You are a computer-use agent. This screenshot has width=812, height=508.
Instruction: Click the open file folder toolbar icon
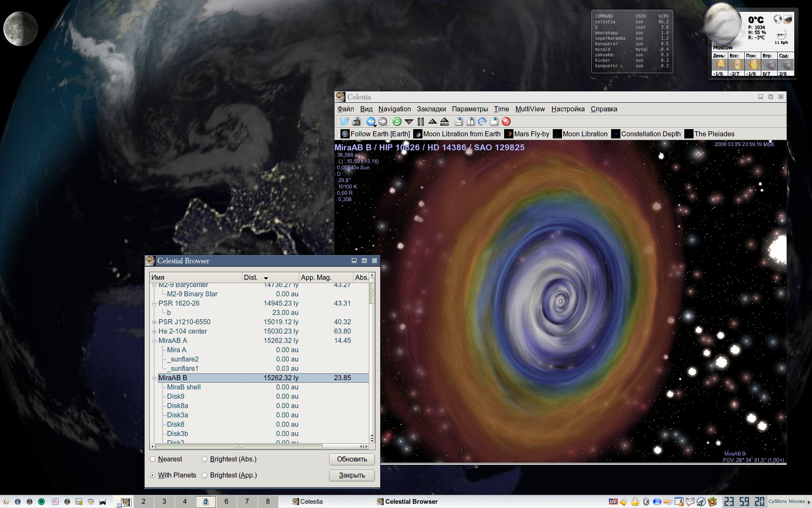[345, 122]
